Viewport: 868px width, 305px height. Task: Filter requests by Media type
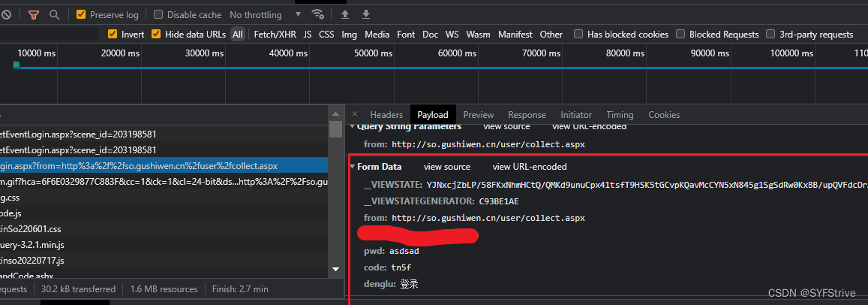pyautogui.click(x=377, y=35)
